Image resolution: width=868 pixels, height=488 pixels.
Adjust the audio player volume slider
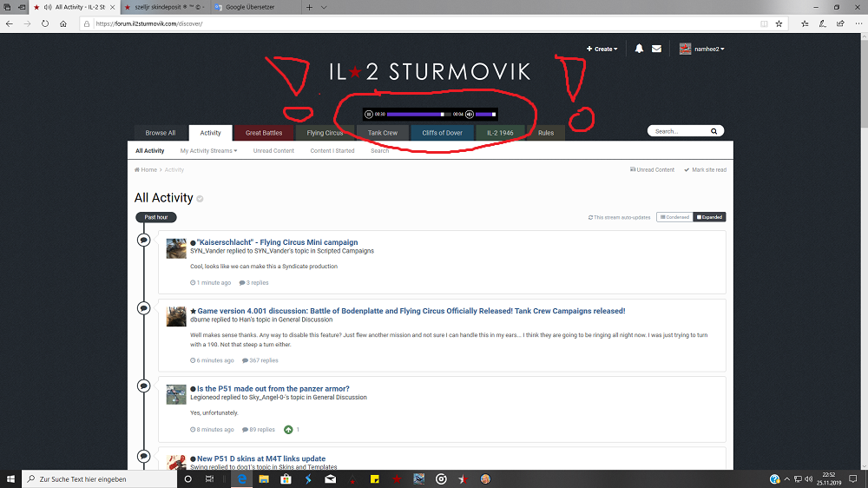click(485, 114)
